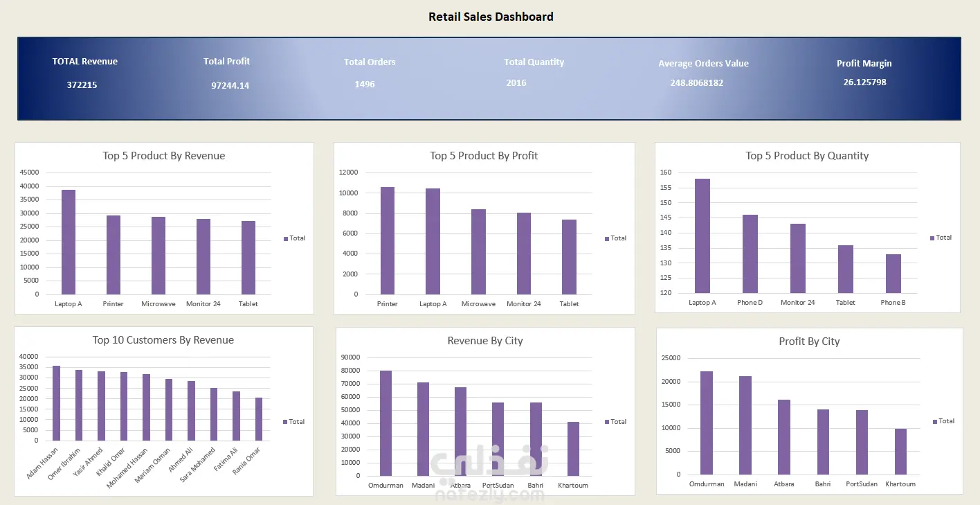Click the Tablet bar in profit chart

[569, 257]
